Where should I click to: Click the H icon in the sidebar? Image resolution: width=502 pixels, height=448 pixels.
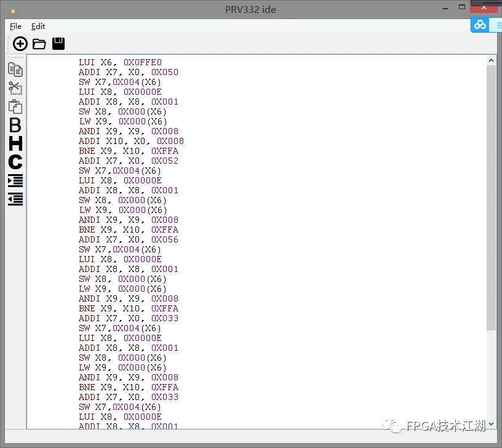(15, 143)
